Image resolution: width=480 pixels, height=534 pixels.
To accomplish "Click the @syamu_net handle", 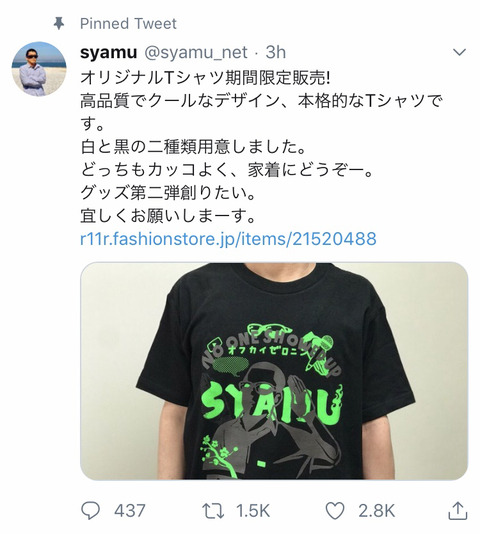I will (x=196, y=52).
